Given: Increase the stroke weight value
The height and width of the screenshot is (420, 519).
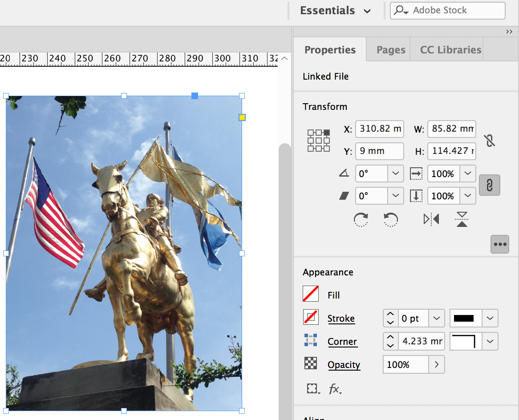Looking at the screenshot, I should pyautogui.click(x=390, y=314).
